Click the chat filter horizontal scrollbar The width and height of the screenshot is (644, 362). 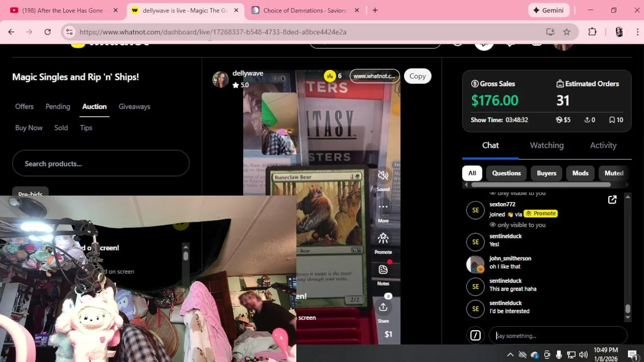541,185
